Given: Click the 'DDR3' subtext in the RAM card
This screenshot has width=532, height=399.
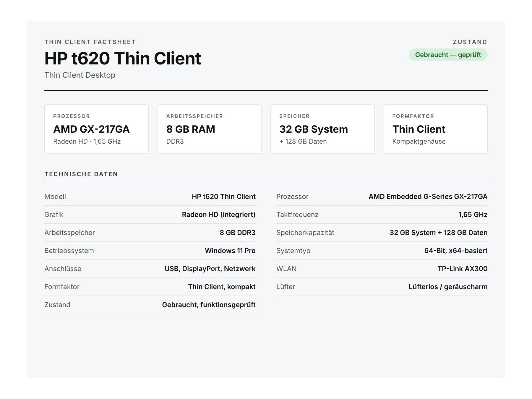Looking at the screenshot, I should pyautogui.click(x=175, y=141).
